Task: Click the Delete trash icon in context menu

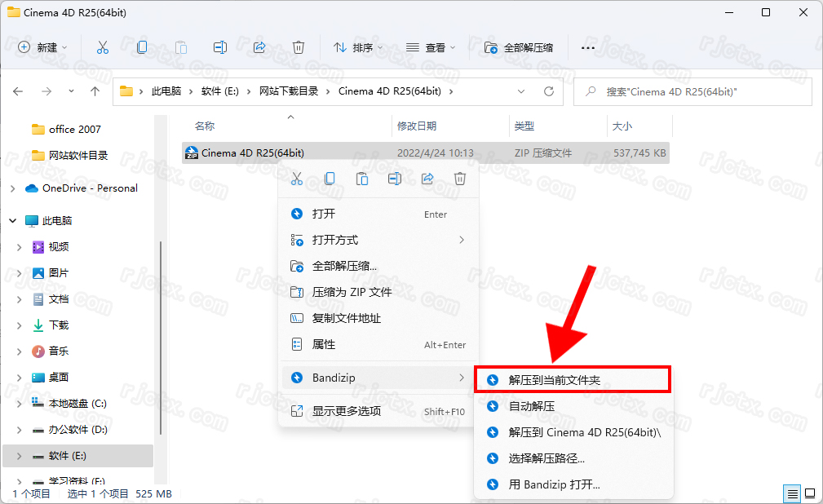Action: (460, 179)
